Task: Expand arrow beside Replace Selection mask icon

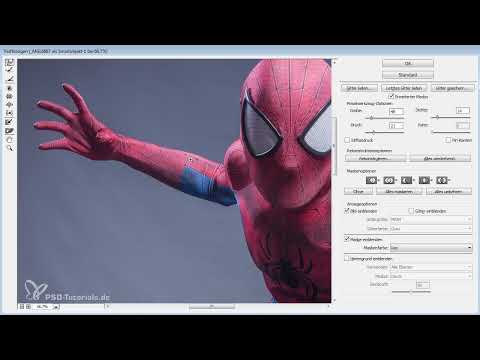Action: coord(378,180)
